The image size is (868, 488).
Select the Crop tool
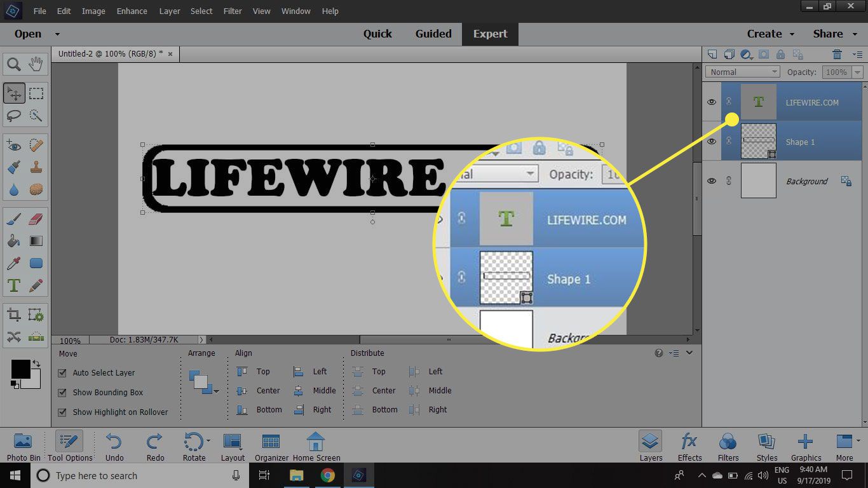coord(13,315)
